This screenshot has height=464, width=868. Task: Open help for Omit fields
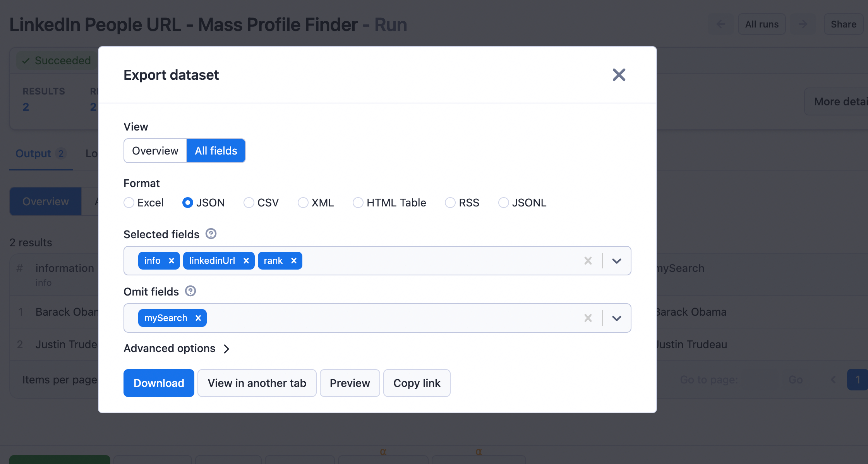[190, 291]
